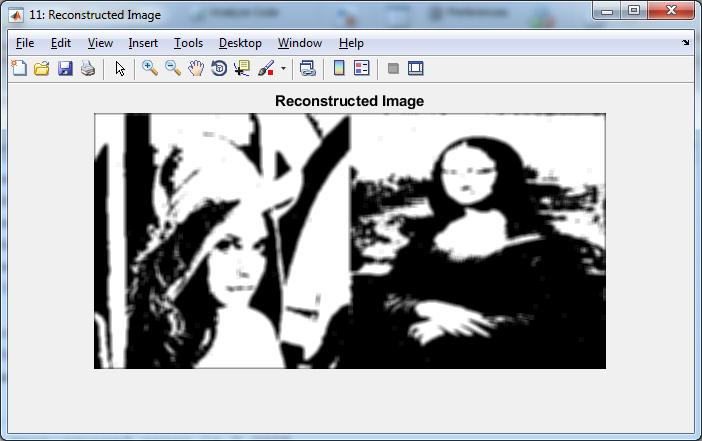Click the MATLAB logo in the title bar
This screenshot has width=702, height=441.
tap(16, 16)
